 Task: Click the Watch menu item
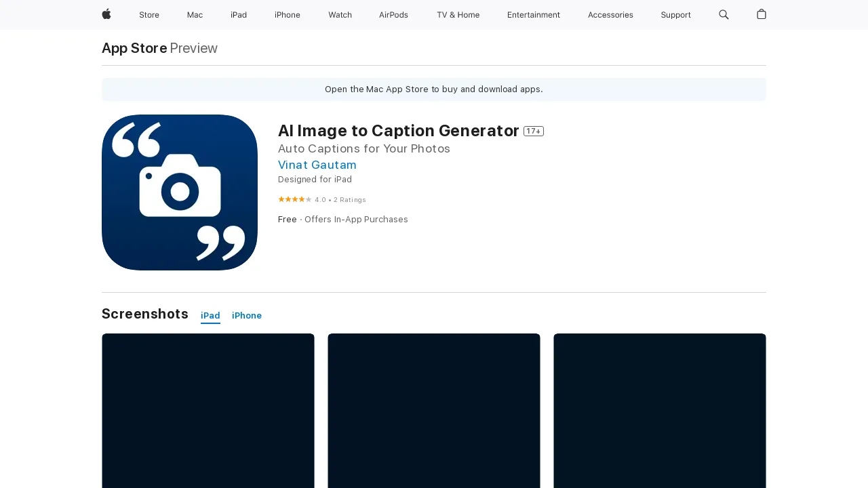coord(340,15)
